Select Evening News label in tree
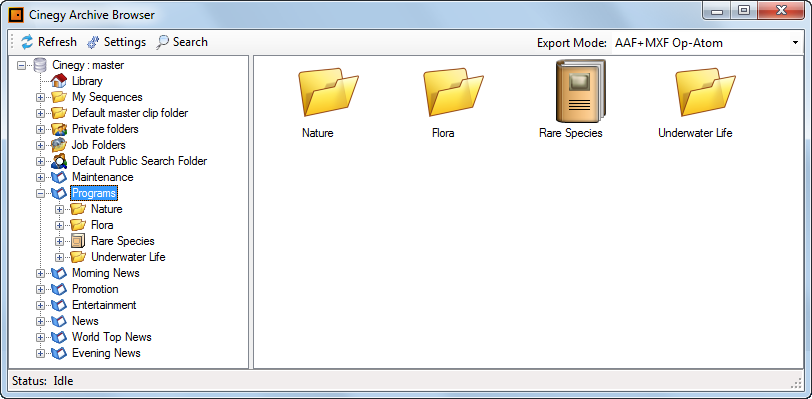The height and width of the screenshot is (399, 812). click(x=106, y=353)
